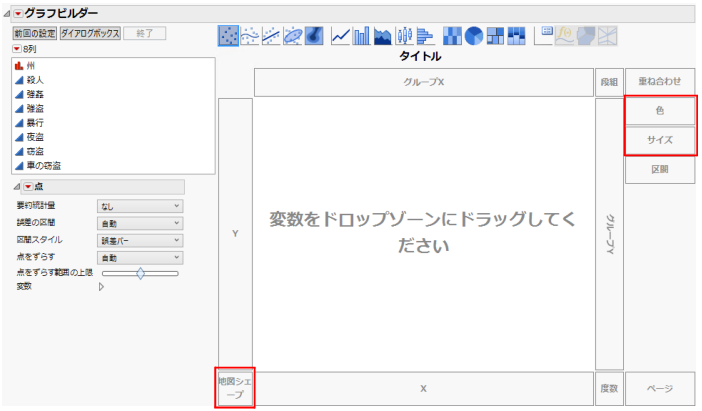This screenshot has height=411, width=702.
Task: Select the 強盗 column
Action: click(35, 109)
